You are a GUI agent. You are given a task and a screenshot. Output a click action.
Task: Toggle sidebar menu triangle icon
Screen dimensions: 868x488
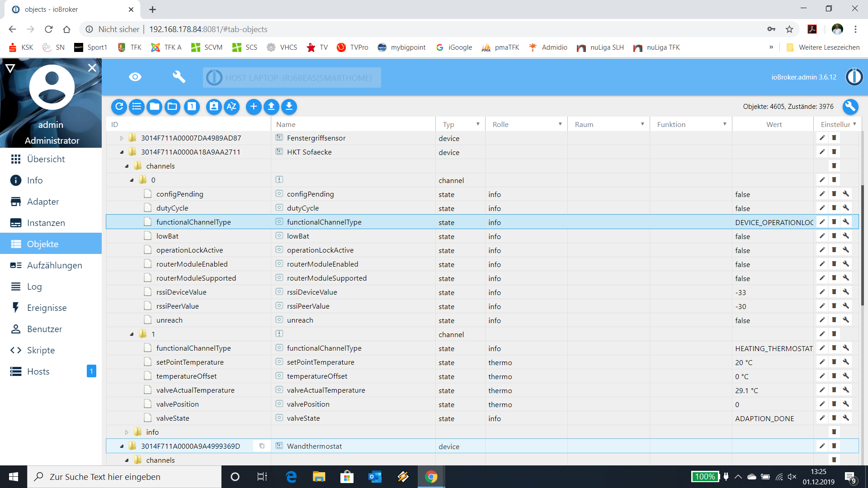pos(10,68)
